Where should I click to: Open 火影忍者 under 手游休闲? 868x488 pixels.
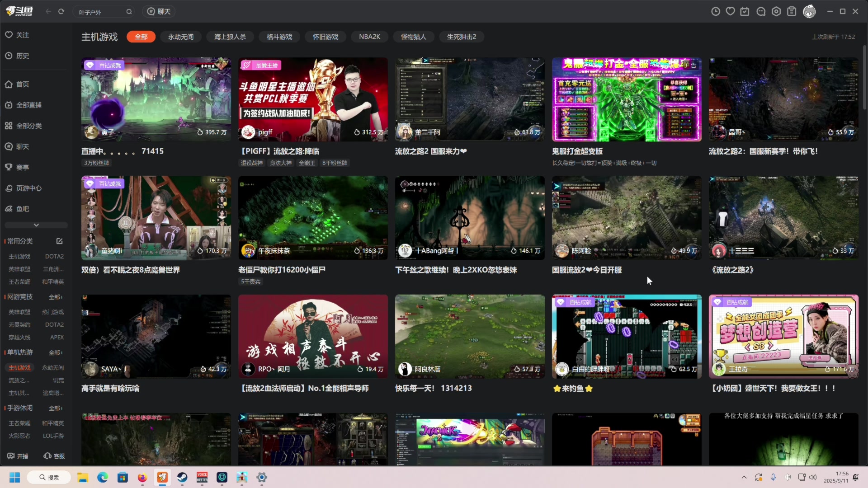19,436
